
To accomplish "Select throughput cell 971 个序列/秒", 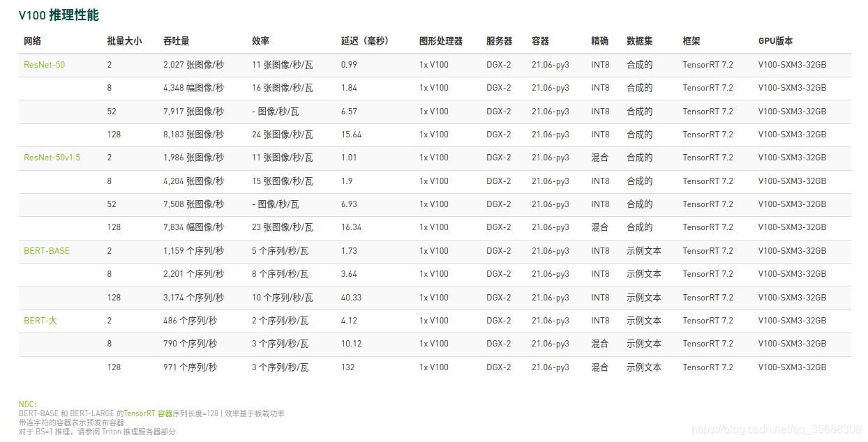I will point(190,367).
